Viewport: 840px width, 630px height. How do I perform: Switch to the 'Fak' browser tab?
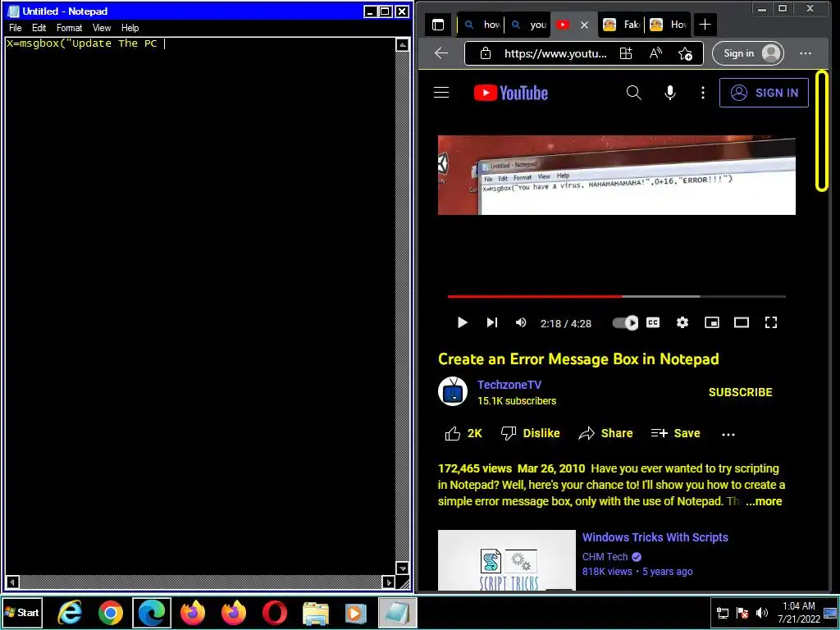621,25
